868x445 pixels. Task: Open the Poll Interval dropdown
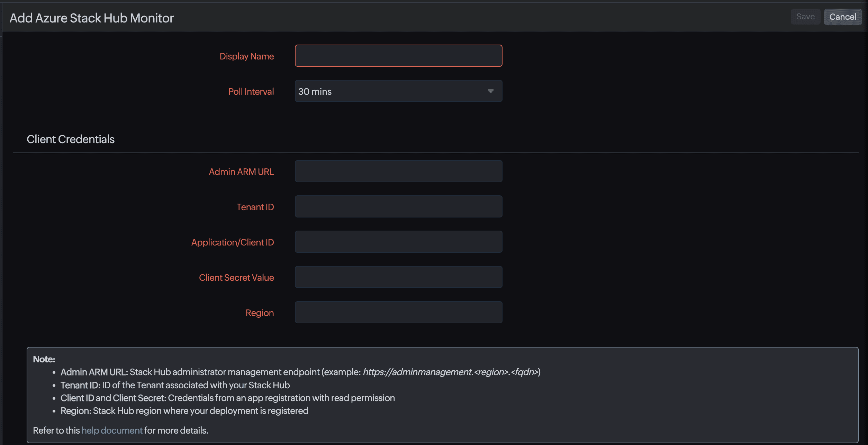point(398,91)
